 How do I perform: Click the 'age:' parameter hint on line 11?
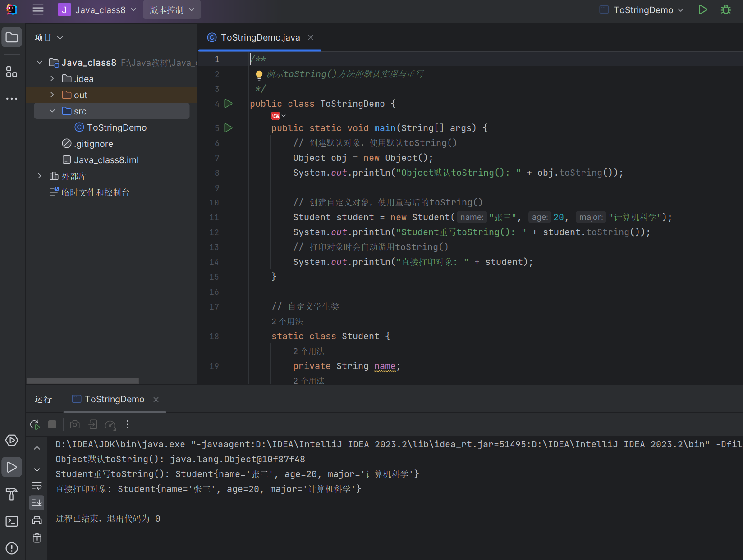tap(540, 218)
